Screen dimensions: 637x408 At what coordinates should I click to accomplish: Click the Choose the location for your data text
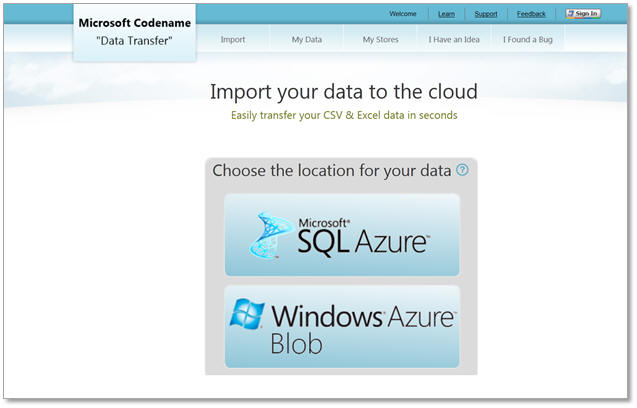click(332, 171)
